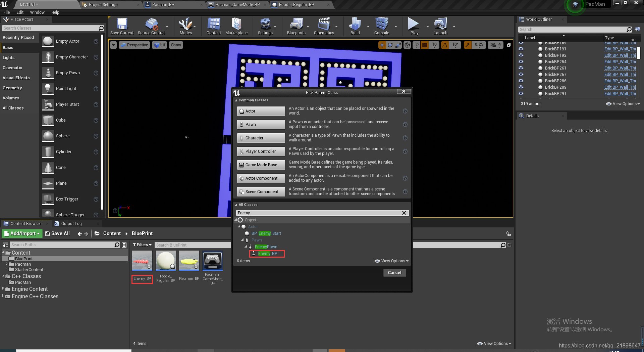Open the Play options dropdown arrow
Image resolution: width=644 pixels, height=352 pixels.
pos(427,27)
